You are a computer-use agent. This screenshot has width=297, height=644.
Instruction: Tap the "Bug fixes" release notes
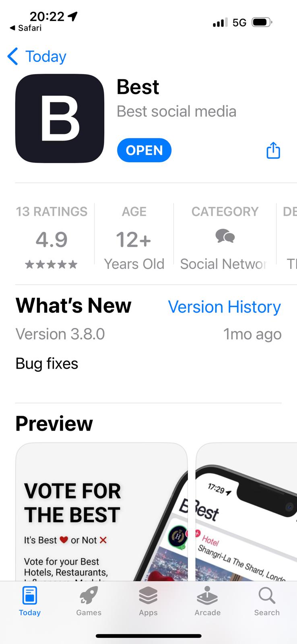(47, 363)
